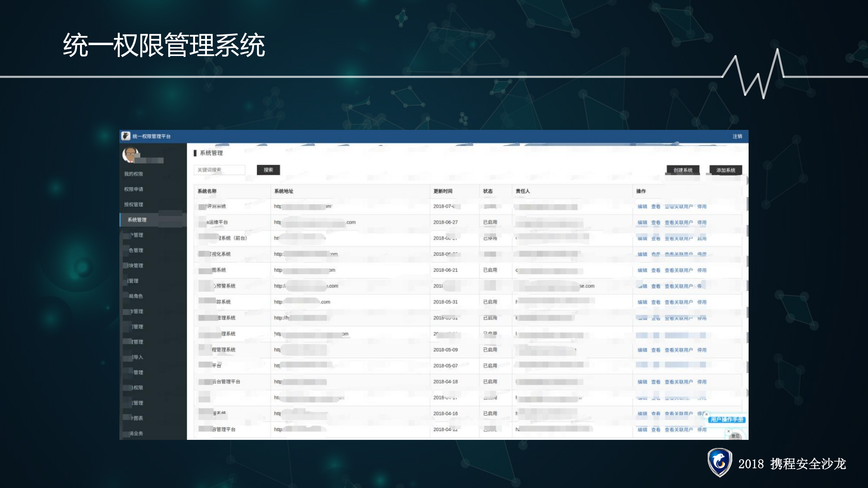Image resolution: width=868 pixels, height=488 pixels.
Task: Click the 更新时间 column header
Action: (443, 191)
